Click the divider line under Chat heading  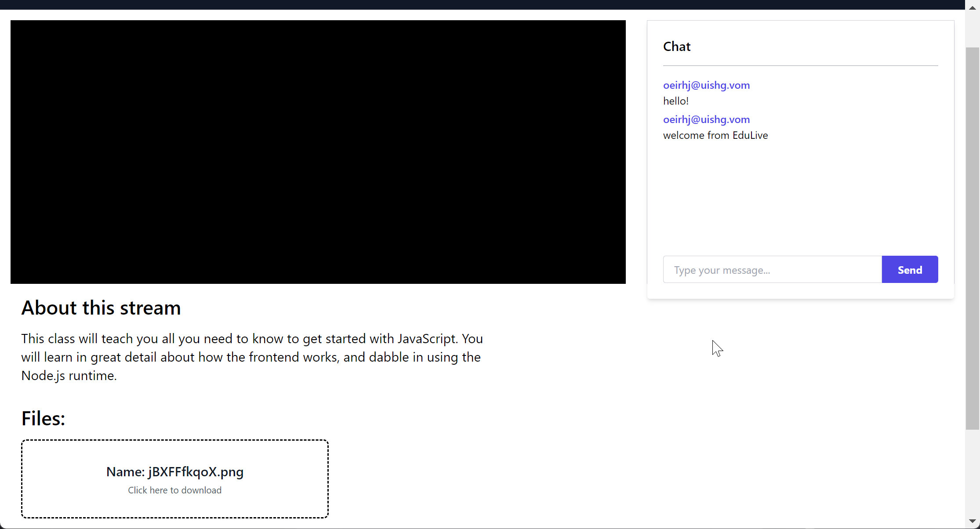pyautogui.click(x=800, y=65)
